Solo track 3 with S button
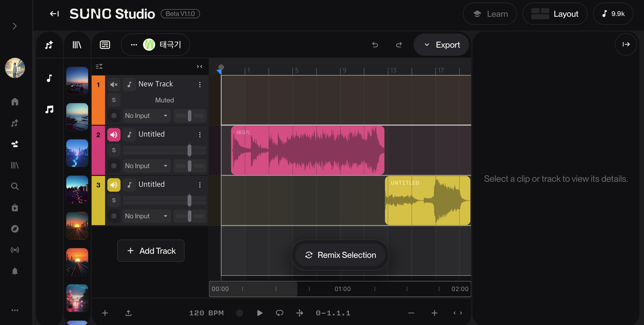The width and height of the screenshot is (644, 325). point(114,200)
